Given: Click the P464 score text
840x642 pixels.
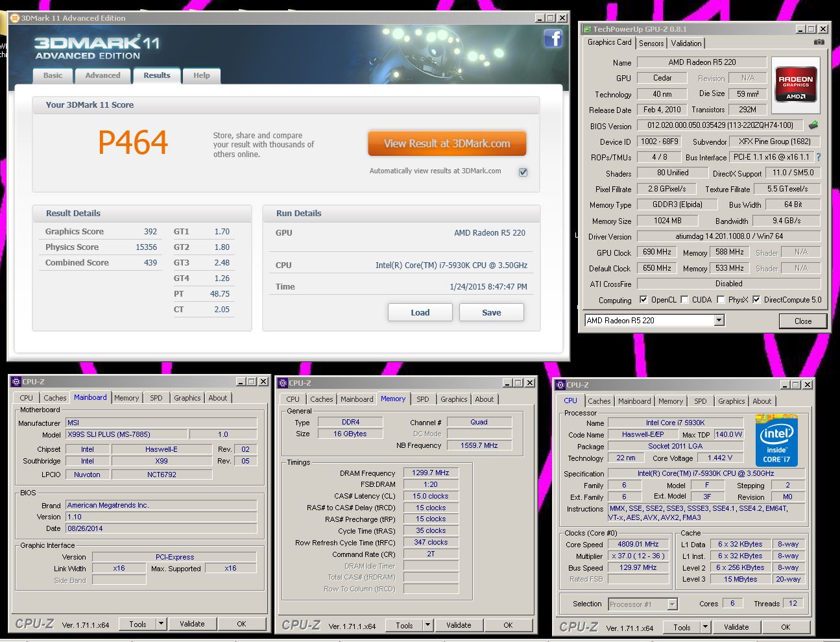Looking at the screenshot, I should (x=133, y=143).
